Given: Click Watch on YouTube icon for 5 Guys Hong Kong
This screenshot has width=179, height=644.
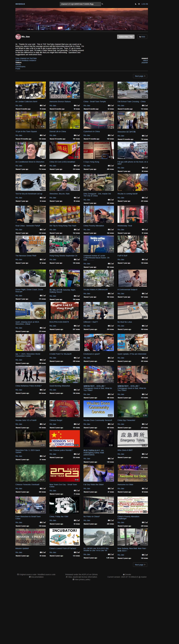Looking at the screenshot, I should (109, 166).
